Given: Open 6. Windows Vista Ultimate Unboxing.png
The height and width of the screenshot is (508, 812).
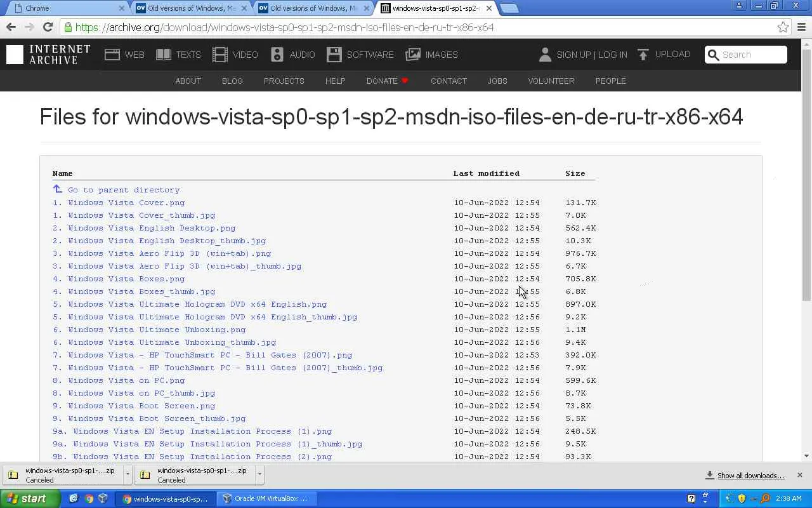Looking at the screenshot, I should (x=149, y=330).
